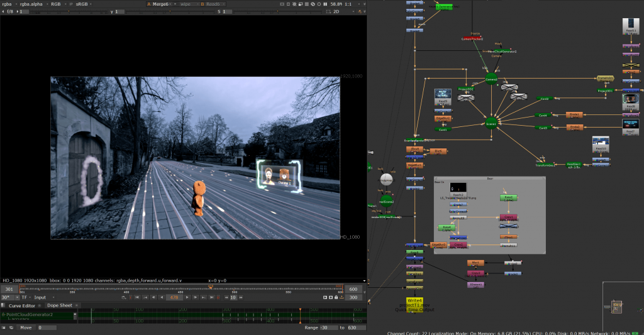Image resolution: width=644 pixels, height=335 pixels.
Task: Select the Card3 node
Action: point(543,128)
